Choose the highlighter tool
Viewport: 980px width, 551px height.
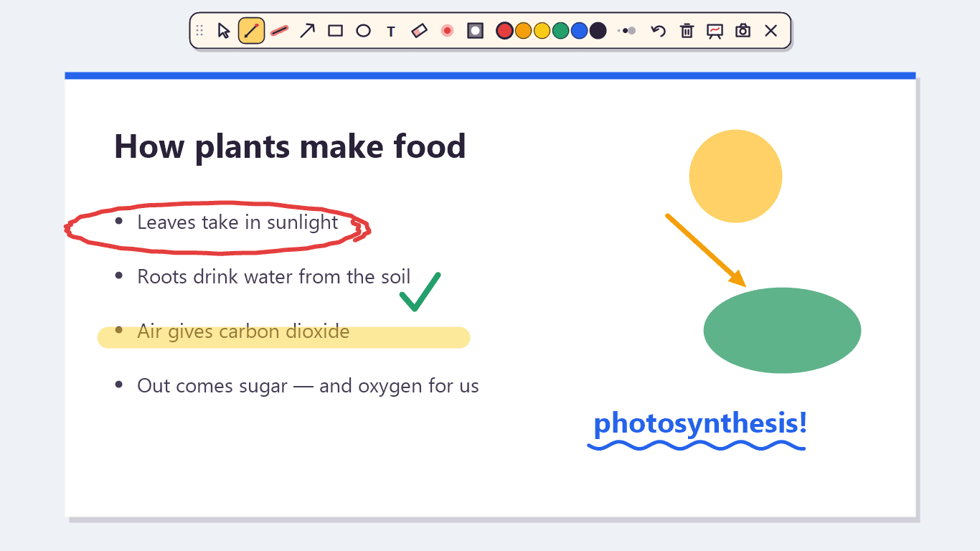(x=280, y=31)
